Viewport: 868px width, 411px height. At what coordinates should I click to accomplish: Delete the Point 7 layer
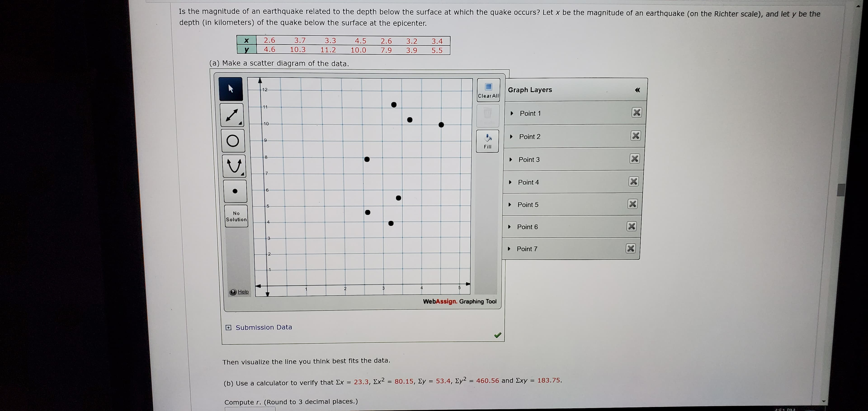(630, 249)
